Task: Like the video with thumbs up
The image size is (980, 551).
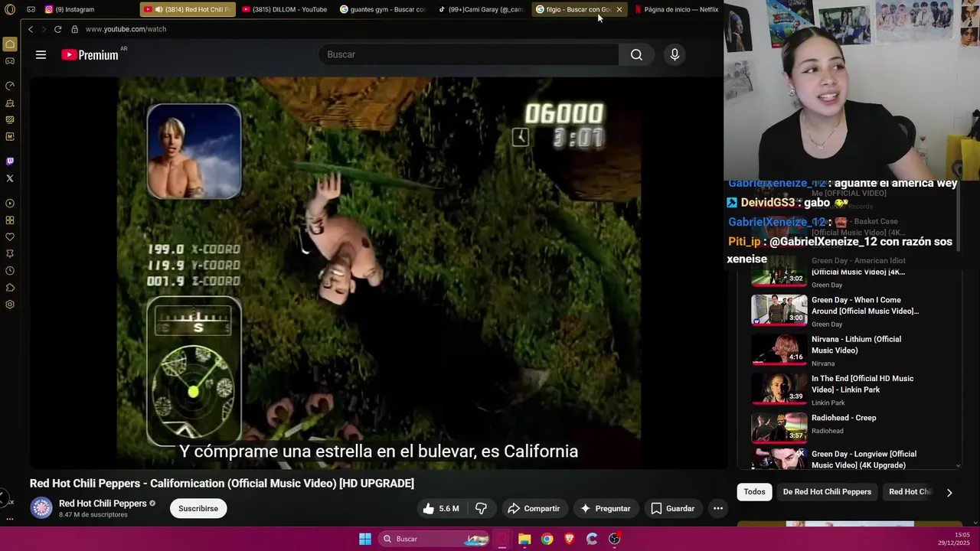Action: point(440,508)
